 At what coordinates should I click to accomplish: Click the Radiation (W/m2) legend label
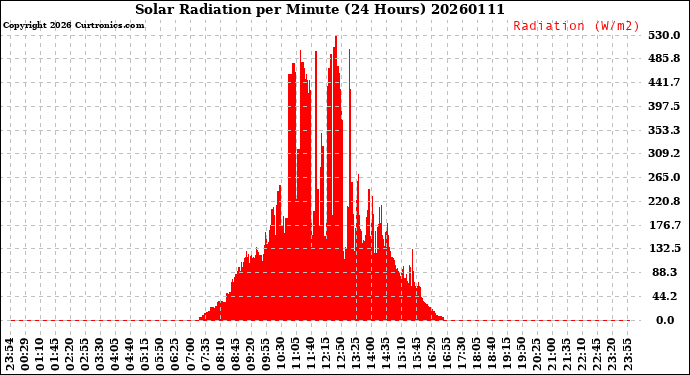576,26
